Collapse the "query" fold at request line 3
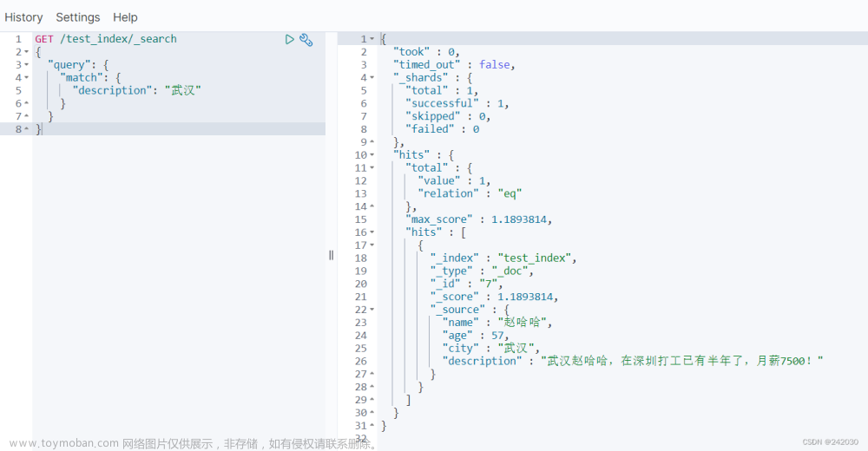Viewport: 868px width, 451px height. point(26,65)
